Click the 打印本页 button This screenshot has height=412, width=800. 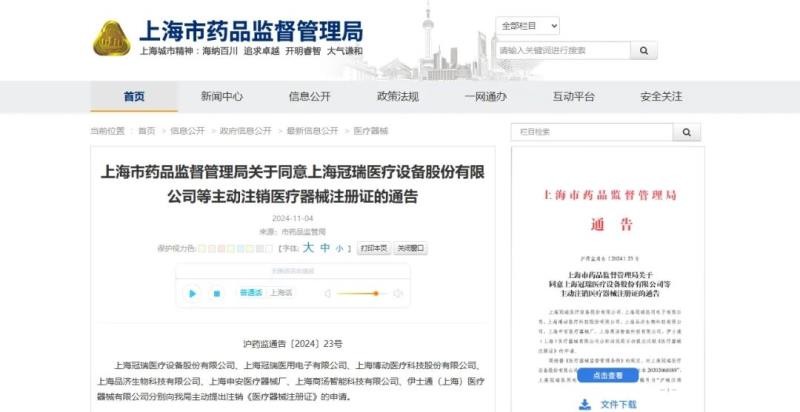374,248
